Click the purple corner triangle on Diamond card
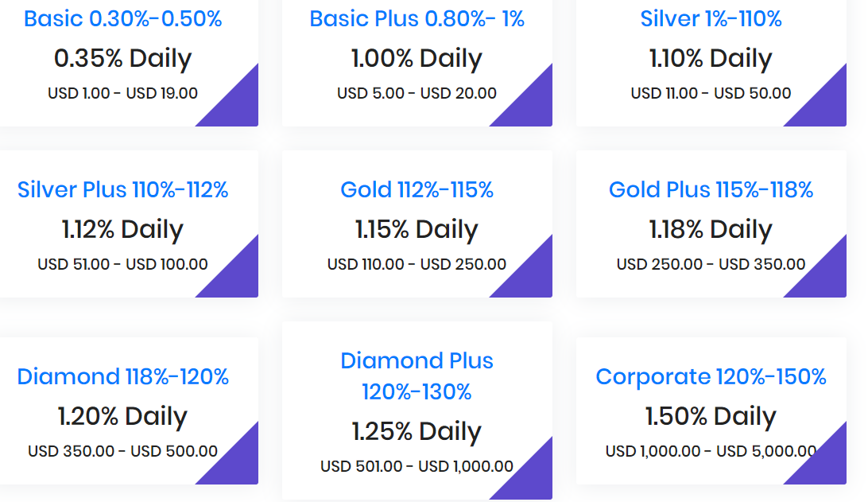The image size is (868, 502). click(237, 463)
